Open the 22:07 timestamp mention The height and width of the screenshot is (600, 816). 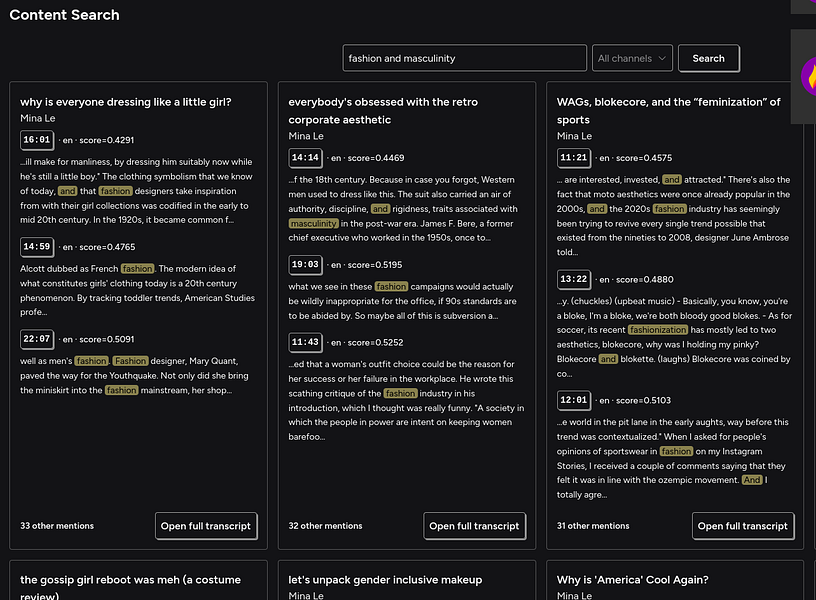click(37, 339)
